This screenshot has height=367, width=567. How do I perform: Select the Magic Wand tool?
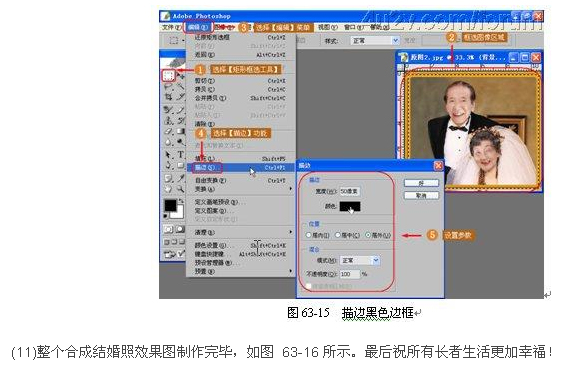(x=180, y=86)
